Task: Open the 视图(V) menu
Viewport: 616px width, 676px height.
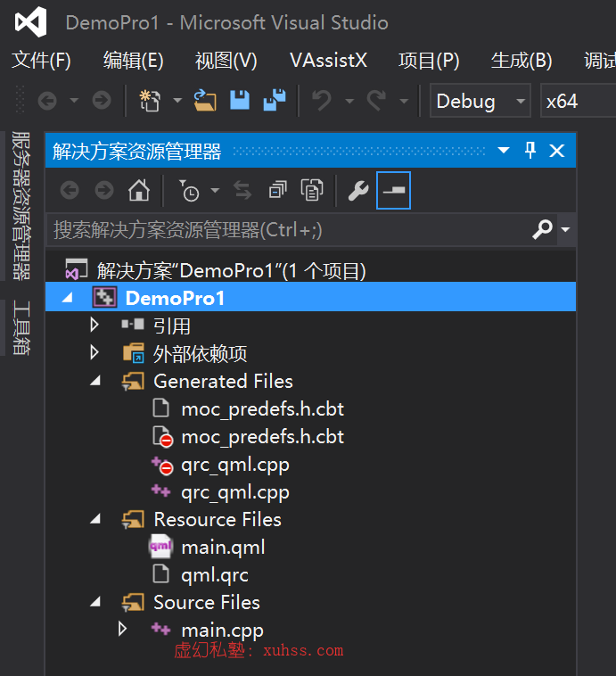Action: 226,61
